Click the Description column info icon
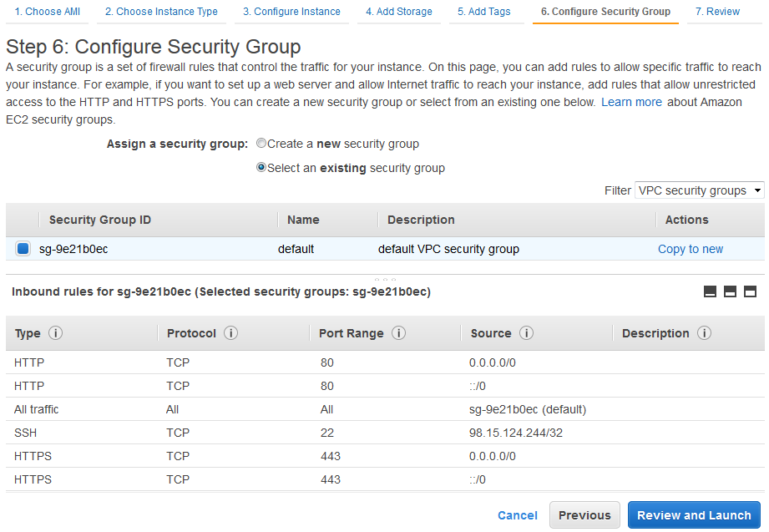Image resolution: width=769 pixels, height=532 pixels. pyautogui.click(x=705, y=333)
